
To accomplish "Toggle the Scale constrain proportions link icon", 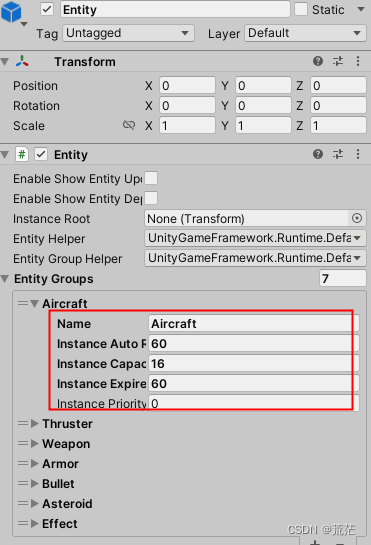I will pos(129,125).
